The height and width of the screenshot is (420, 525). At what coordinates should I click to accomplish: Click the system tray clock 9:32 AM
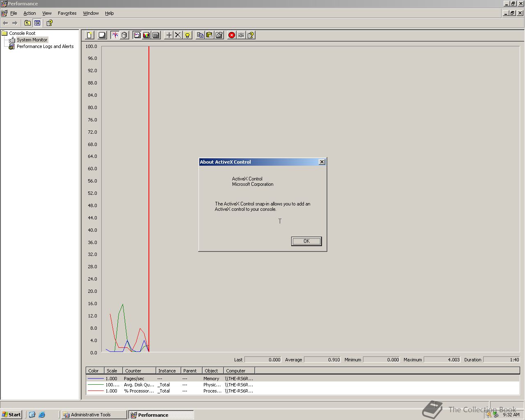(511, 415)
